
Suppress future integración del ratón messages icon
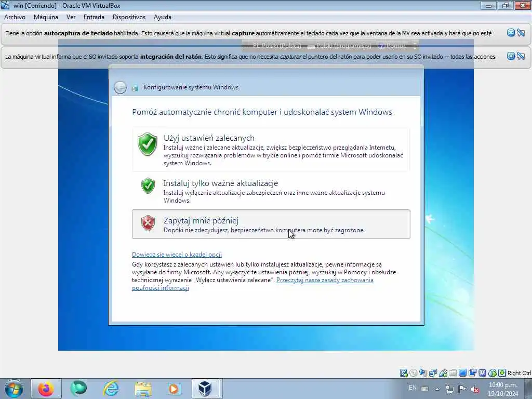click(x=521, y=56)
